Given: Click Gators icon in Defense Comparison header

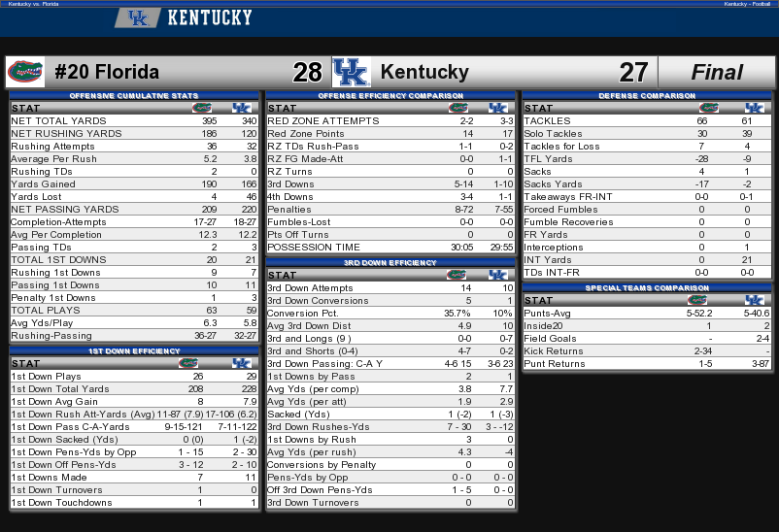Looking at the screenshot, I should pyautogui.click(x=709, y=108).
